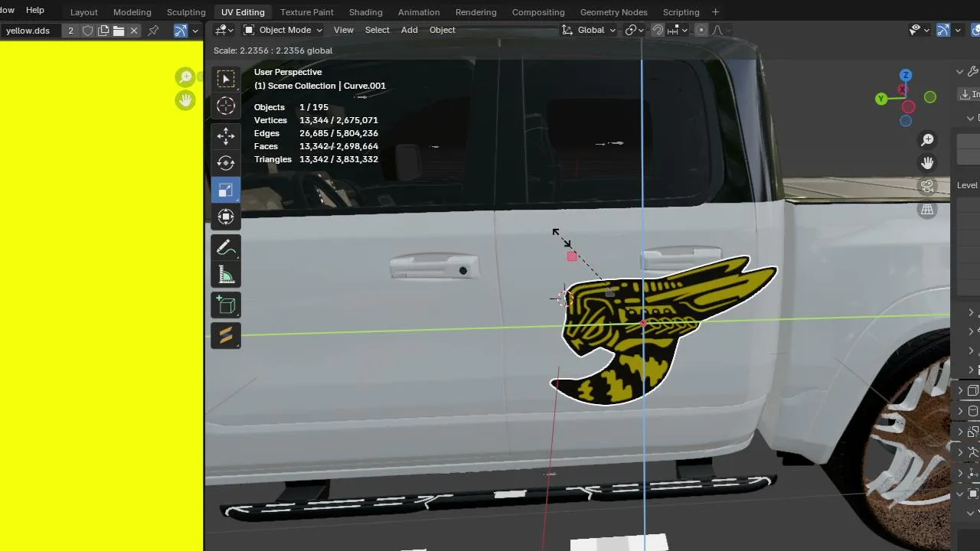The image size is (980, 551).
Task: Pick the Rotate tool
Action: pyautogui.click(x=226, y=163)
